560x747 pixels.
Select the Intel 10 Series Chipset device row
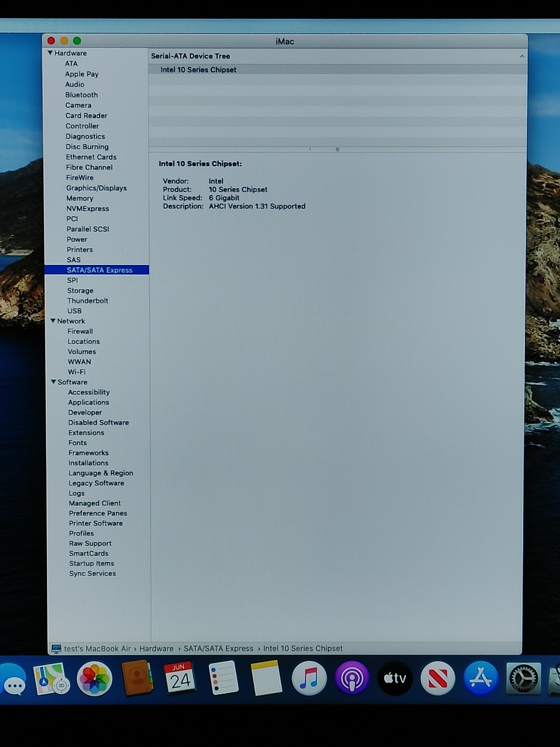pos(338,70)
